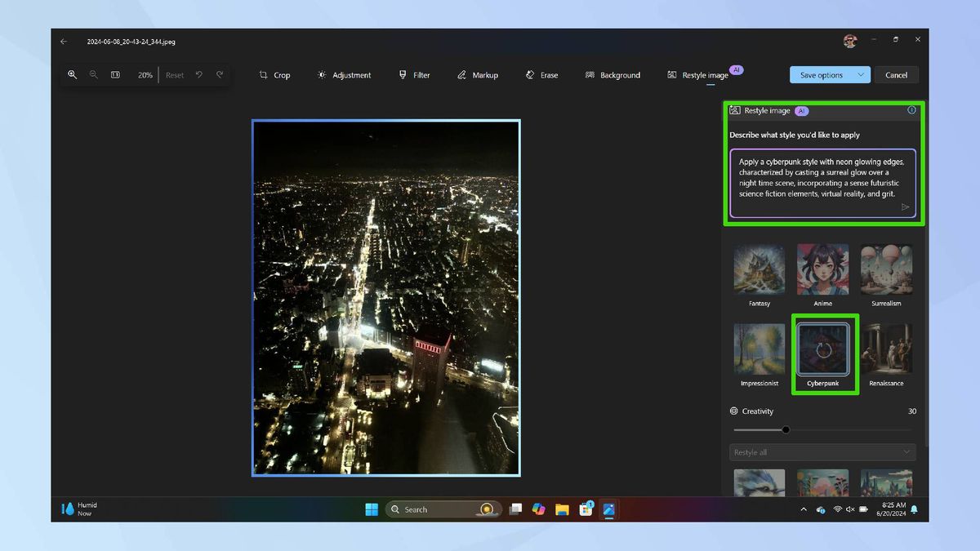Viewport: 980px width, 551px height.
Task: Click the Creativity slider handle
Action: [x=786, y=429]
